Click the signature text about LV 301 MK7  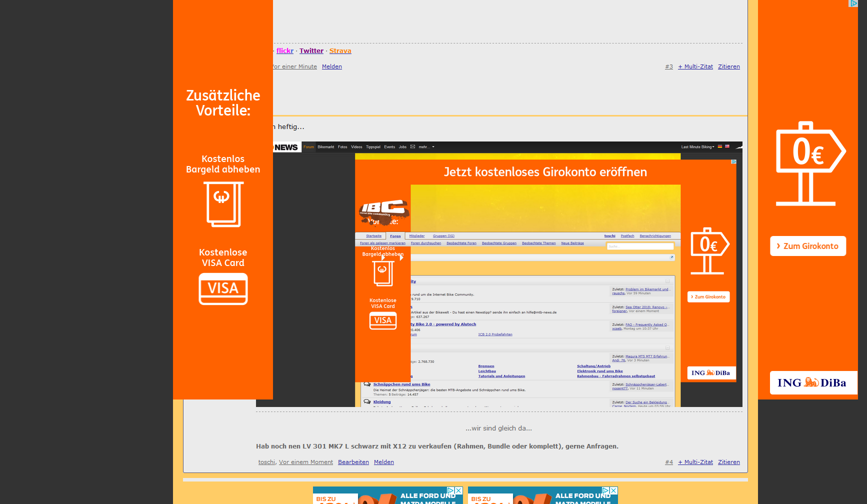coord(437,446)
